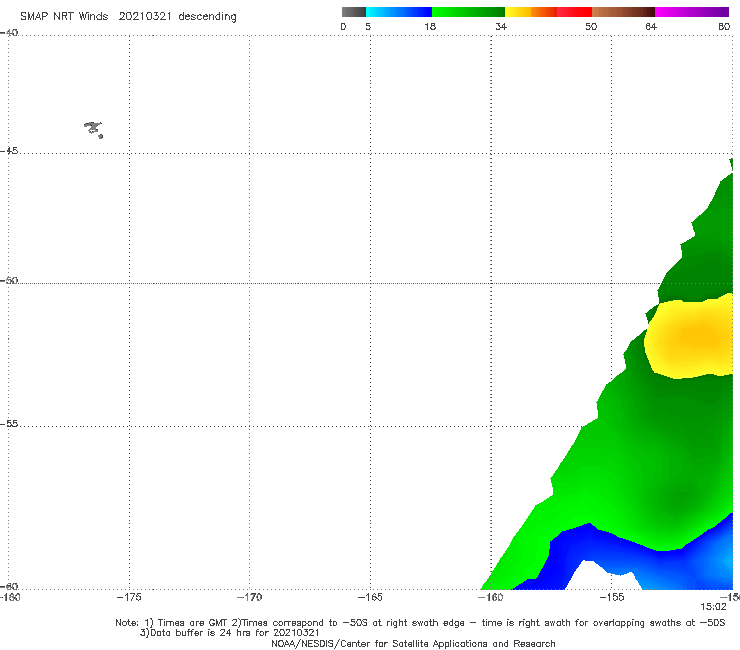Click the longitude label "-160"
Viewport: 740px width, 650px height.
click(x=491, y=597)
